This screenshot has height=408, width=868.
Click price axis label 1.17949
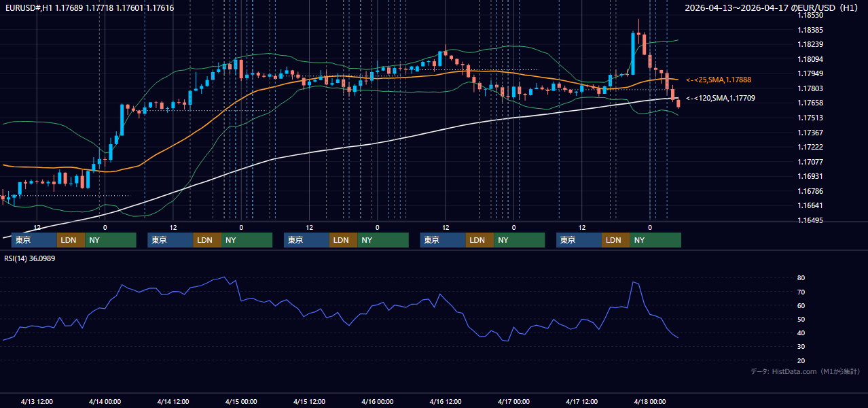[x=810, y=73]
